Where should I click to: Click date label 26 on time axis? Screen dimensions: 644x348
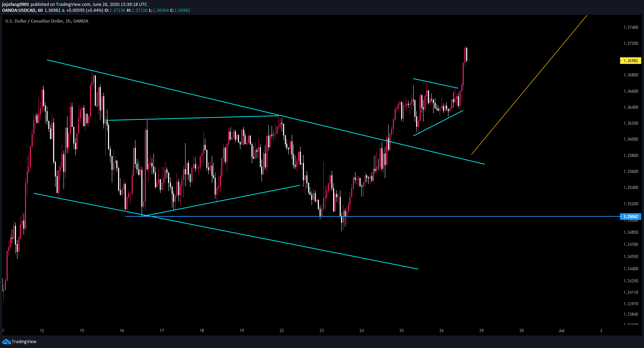[x=441, y=331]
